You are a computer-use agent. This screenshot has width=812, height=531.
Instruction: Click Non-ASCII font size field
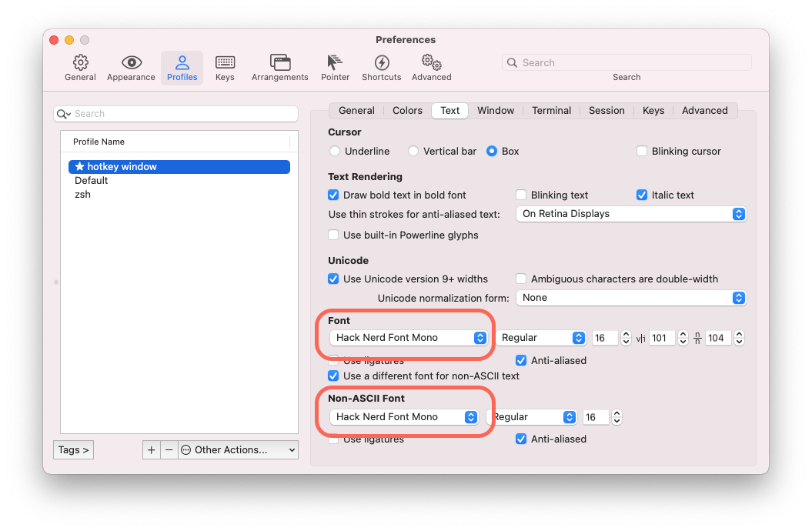point(596,417)
